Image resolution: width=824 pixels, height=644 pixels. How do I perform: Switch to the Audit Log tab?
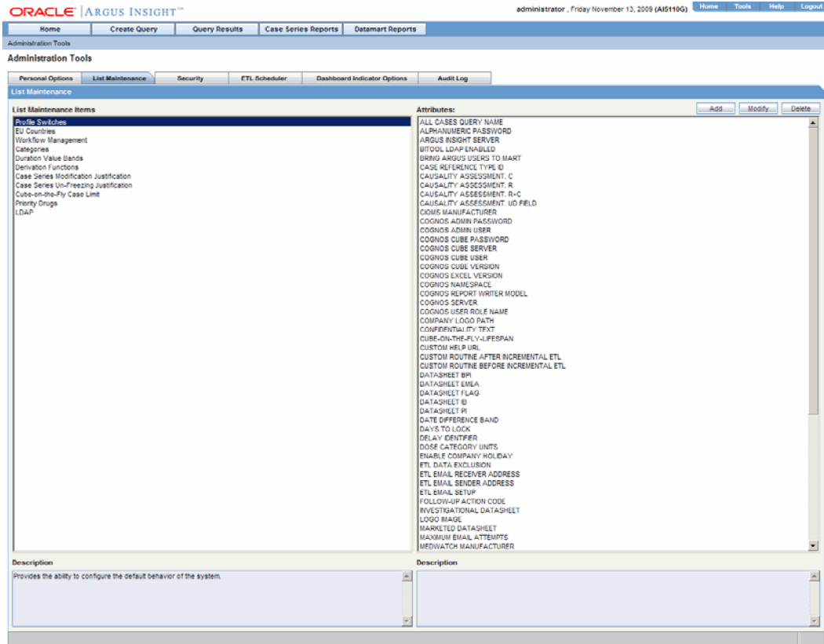453,78
